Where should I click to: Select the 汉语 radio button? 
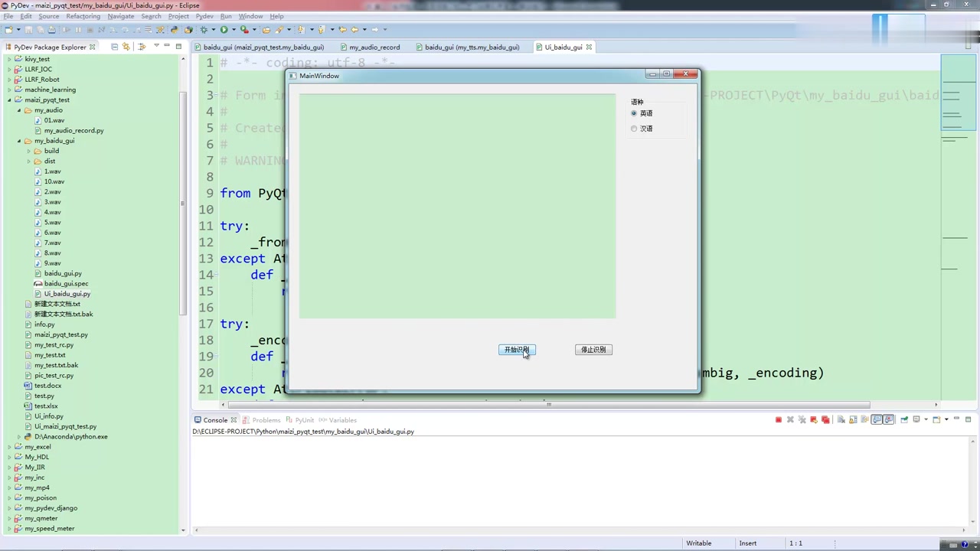click(634, 129)
